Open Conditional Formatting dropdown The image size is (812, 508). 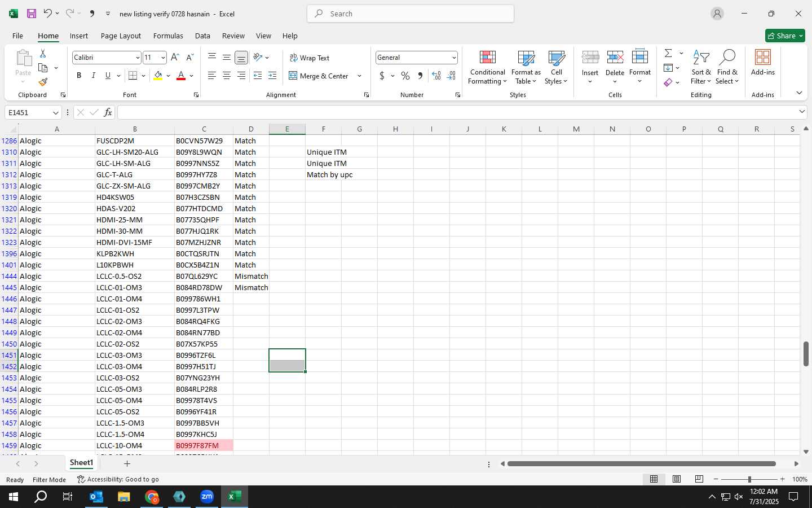pyautogui.click(x=488, y=67)
